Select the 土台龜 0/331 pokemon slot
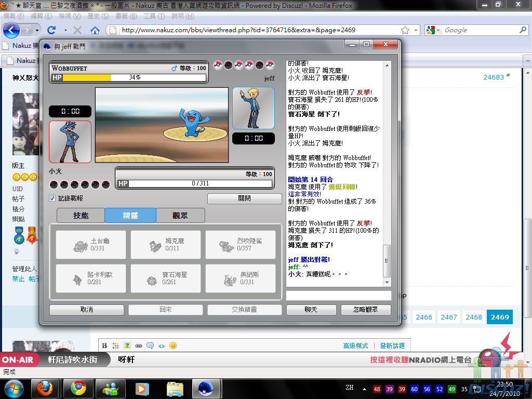 (91, 245)
